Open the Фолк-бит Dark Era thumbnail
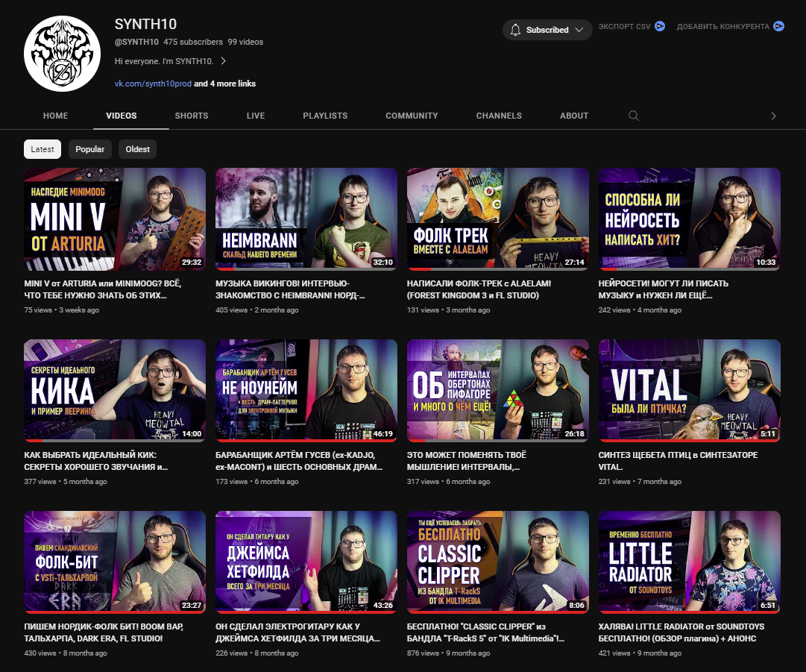 pyautogui.click(x=115, y=562)
